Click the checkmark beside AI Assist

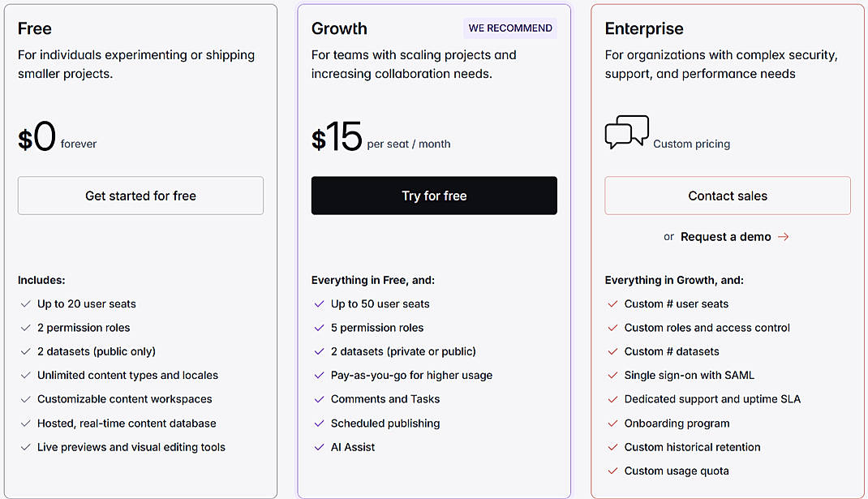(x=318, y=447)
